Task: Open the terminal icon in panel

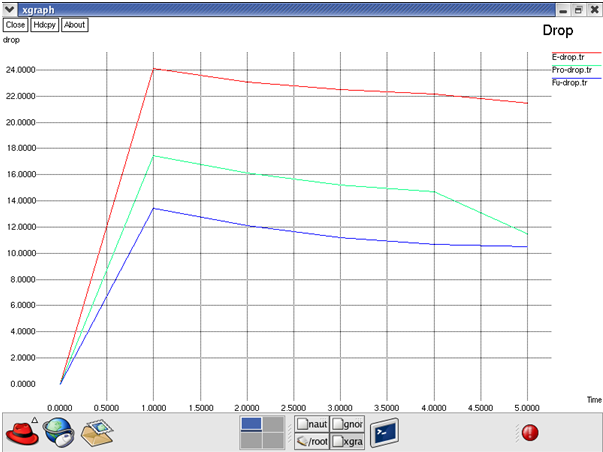Action: coord(384,433)
